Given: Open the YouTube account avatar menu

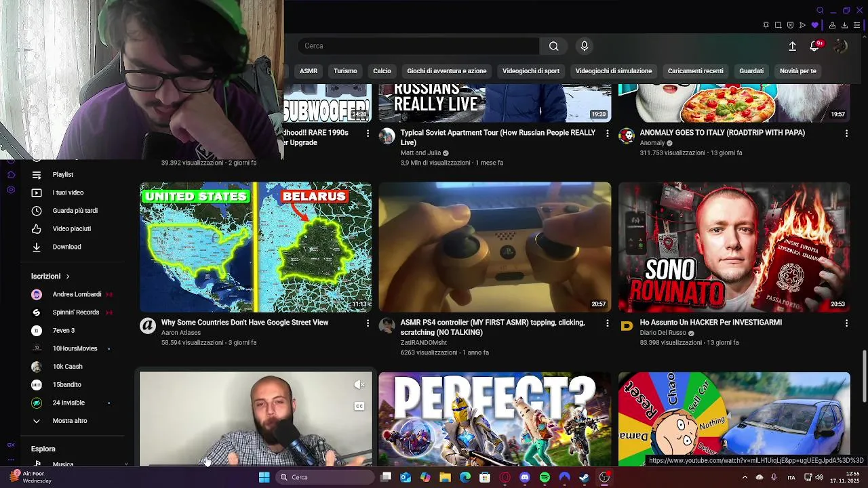Looking at the screenshot, I should coord(840,46).
